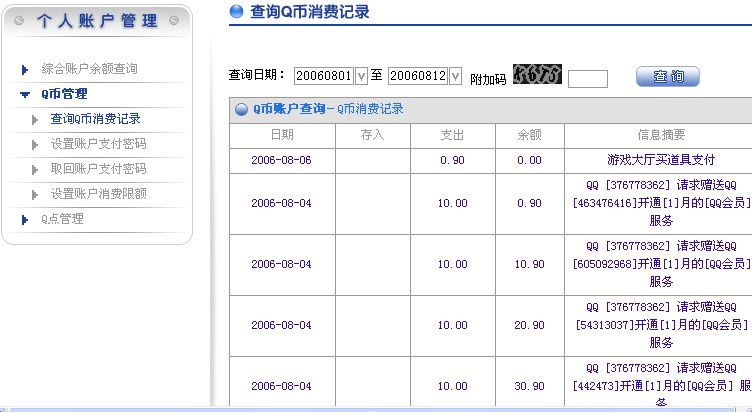752x412 pixels.
Task: Click arrow icon beside 设置账户支付密码
Action: point(35,145)
